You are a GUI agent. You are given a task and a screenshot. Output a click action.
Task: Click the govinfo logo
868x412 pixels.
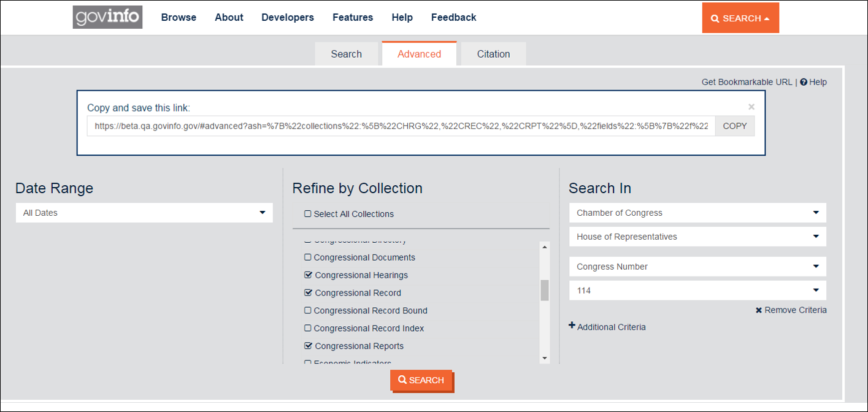(x=107, y=17)
